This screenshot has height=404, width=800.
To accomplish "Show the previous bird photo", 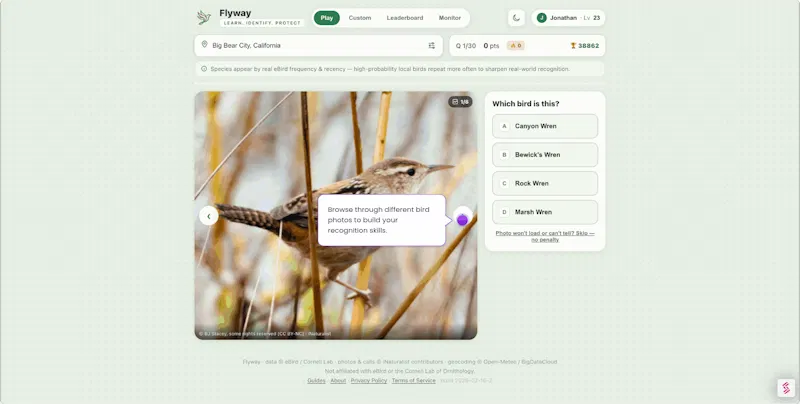I will coord(209,216).
